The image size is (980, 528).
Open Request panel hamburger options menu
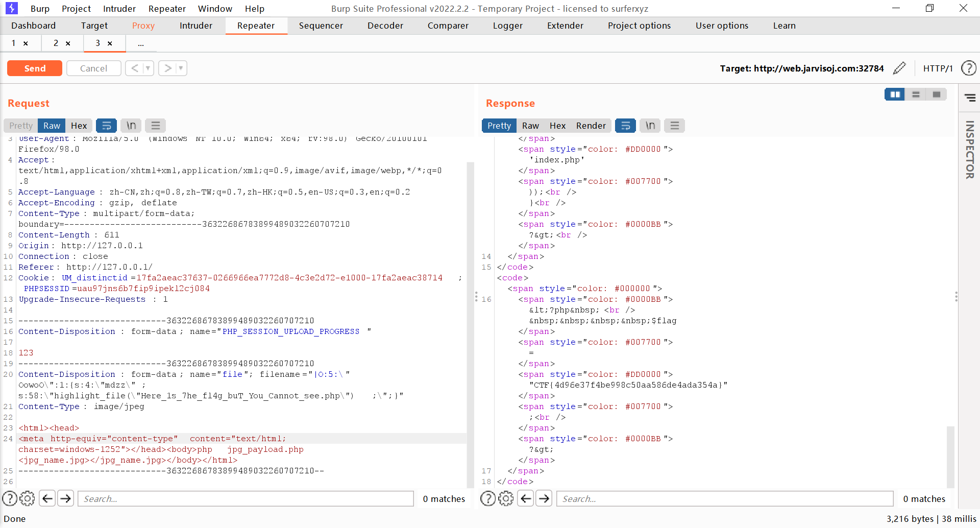click(156, 126)
